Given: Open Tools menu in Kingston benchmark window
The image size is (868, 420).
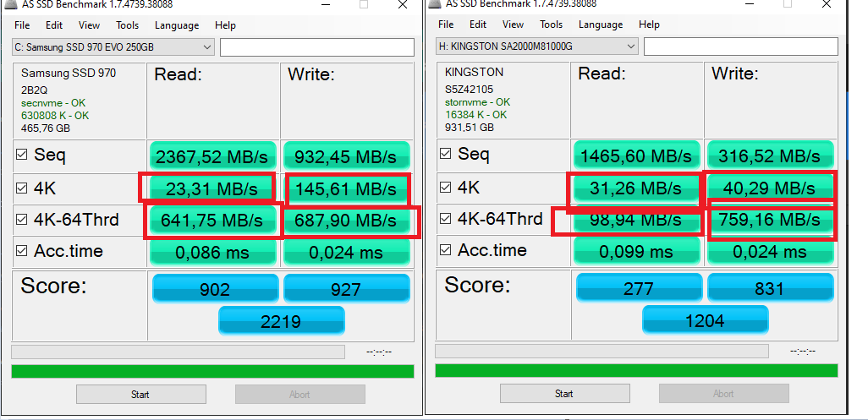Looking at the screenshot, I should coord(552,25).
